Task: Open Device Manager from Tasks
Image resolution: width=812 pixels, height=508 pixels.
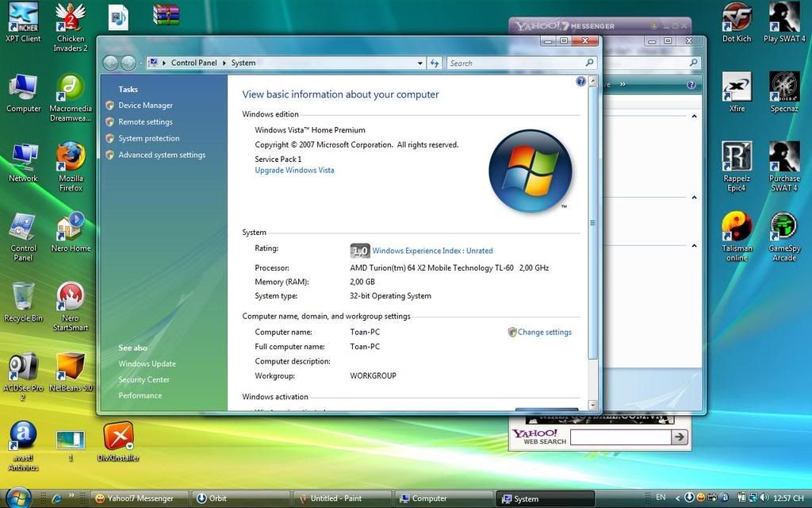Action: [146, 106]
